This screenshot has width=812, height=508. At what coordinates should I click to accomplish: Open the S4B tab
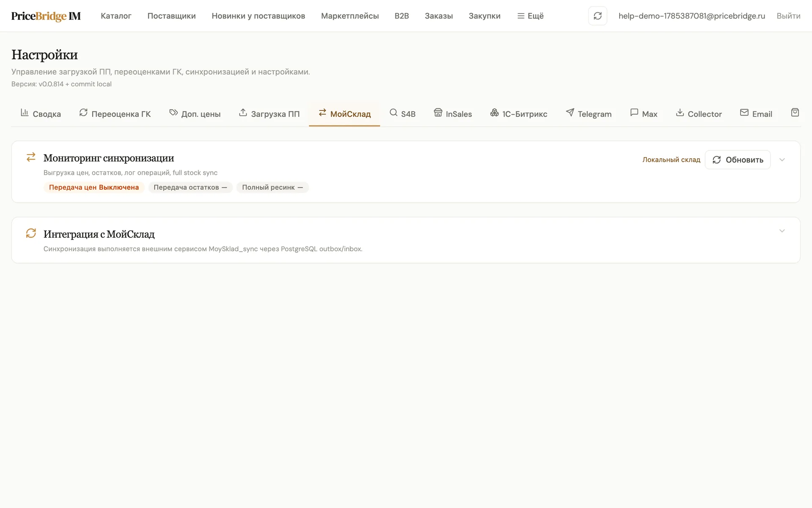[403, 113]
